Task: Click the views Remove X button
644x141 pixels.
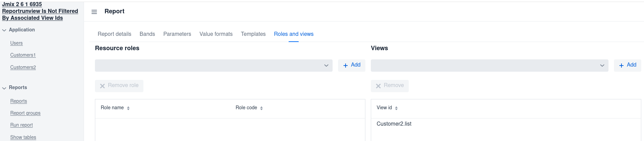Action: click(390, 86)
